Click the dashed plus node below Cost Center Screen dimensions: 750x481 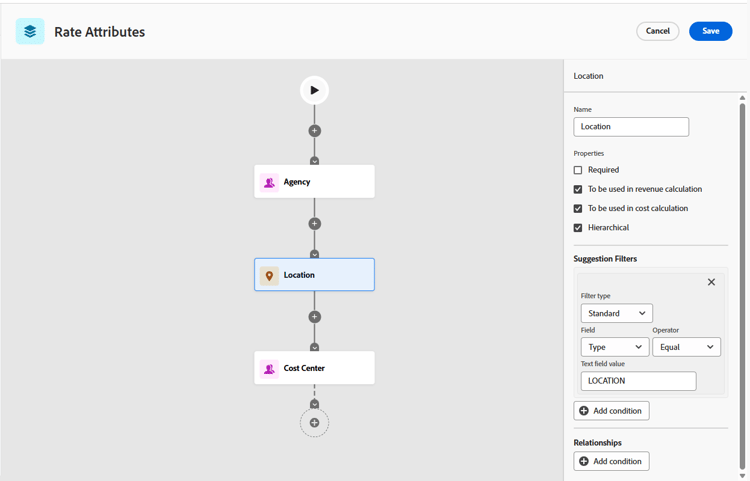click(314, 423)
